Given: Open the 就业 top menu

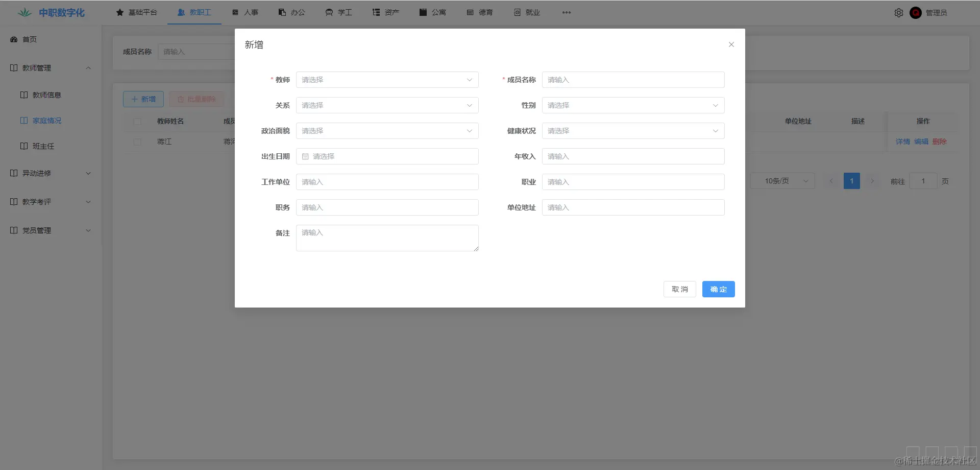Looking at the screenshot, I should click(527, 12).
